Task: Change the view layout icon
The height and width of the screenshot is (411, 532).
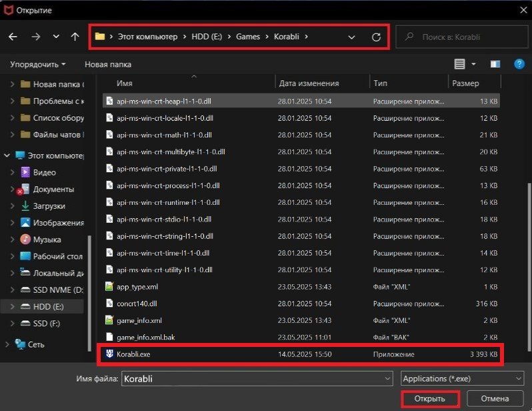Action: (459, 64)
